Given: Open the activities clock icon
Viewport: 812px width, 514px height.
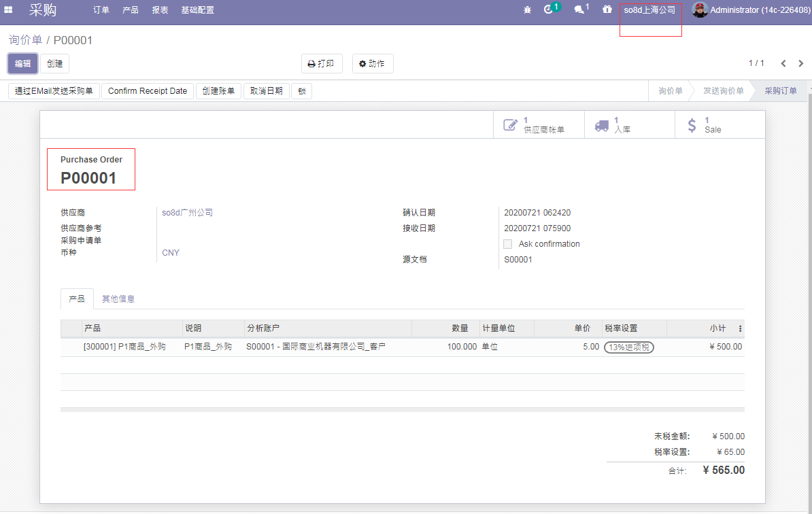Looking at the screenshot, I should pos(549,10).
